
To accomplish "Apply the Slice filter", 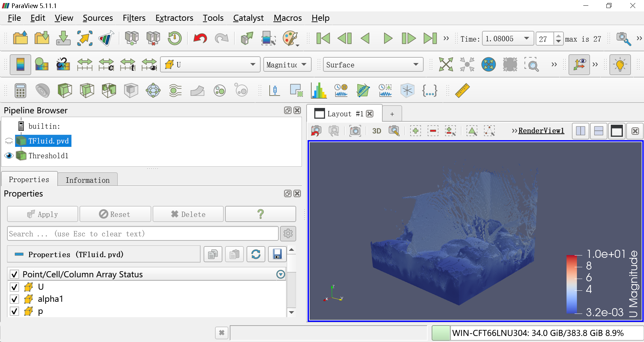I will coord(87,91).
